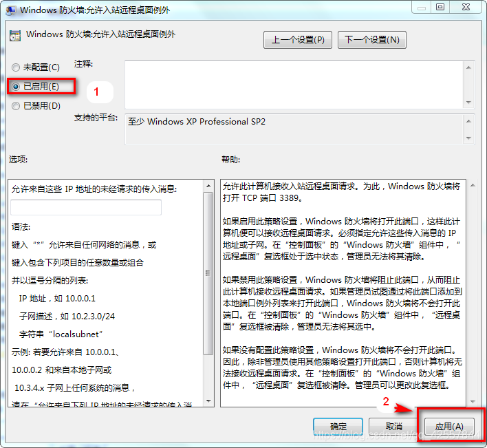487x448 pixels.
Task: Click up arrow of 帮助 panel scrollbar
Action: pos(473,186)
